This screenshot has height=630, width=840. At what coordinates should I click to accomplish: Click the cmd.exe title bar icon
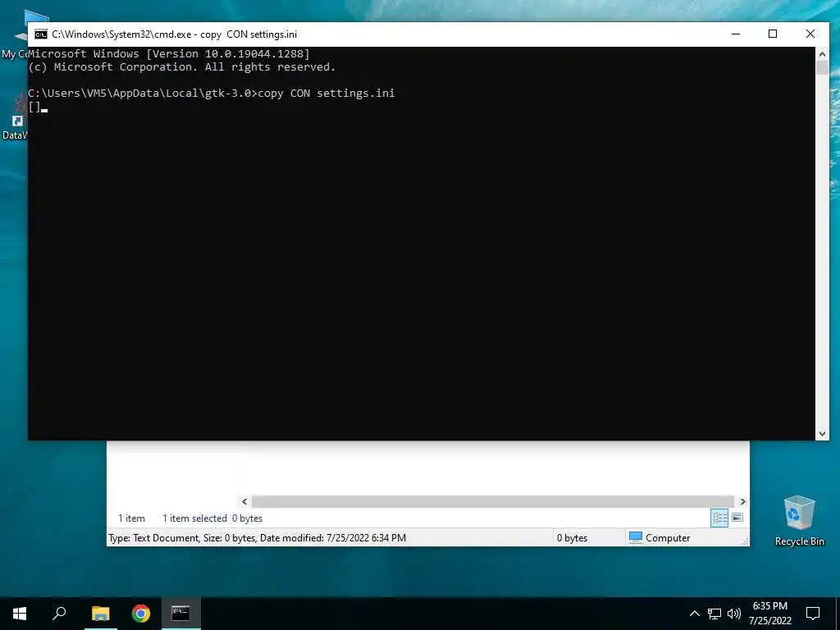click(x=41, y=34)
